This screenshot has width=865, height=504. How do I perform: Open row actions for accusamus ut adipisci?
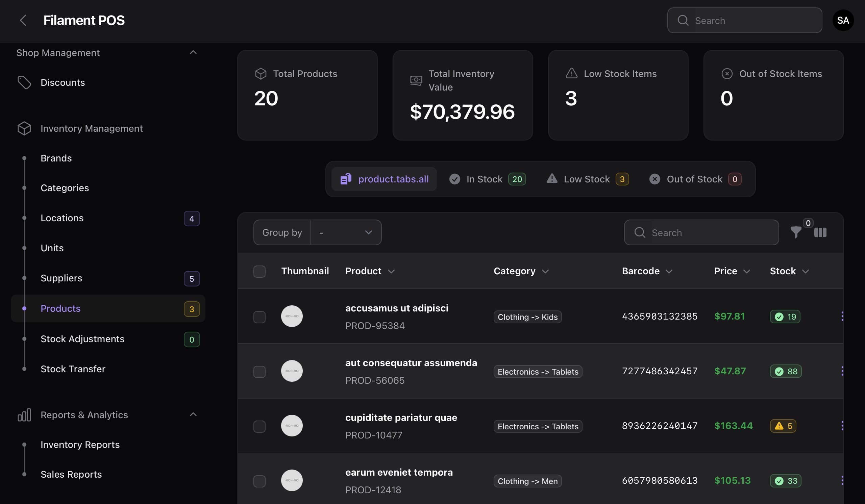click(842, 316)
